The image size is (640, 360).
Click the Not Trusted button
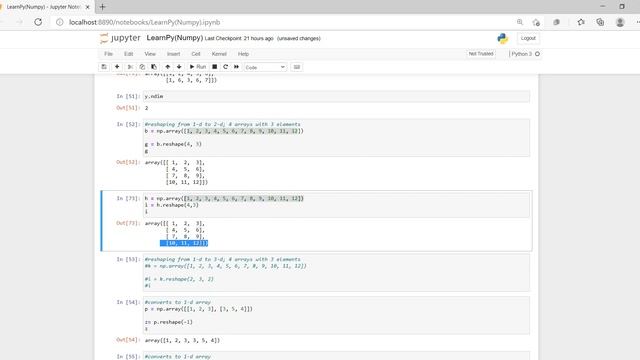click(481, 54)
